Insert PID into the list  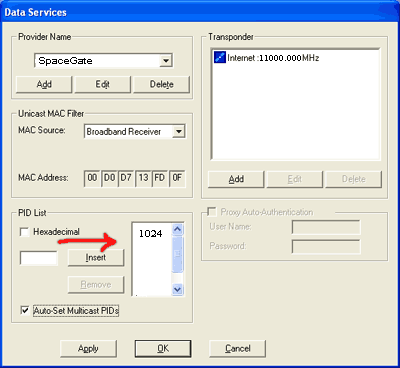coord(96,258)
